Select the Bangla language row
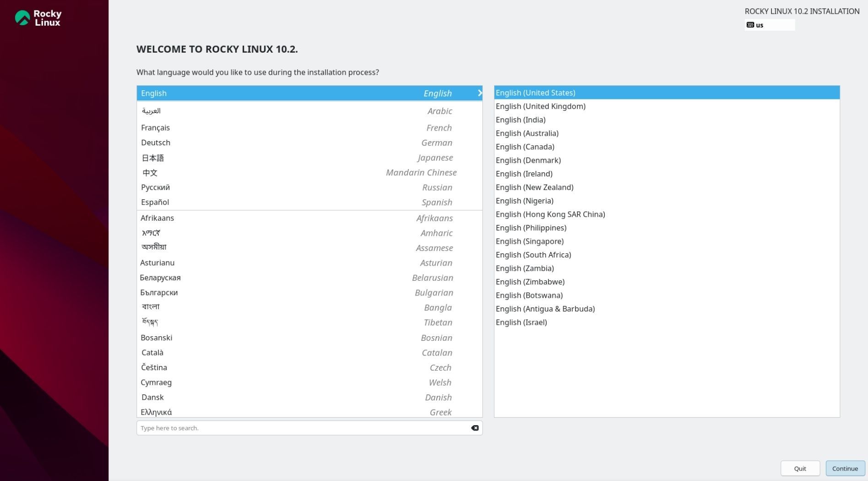The height and width of the screenshot is (481, 868). 309,307
